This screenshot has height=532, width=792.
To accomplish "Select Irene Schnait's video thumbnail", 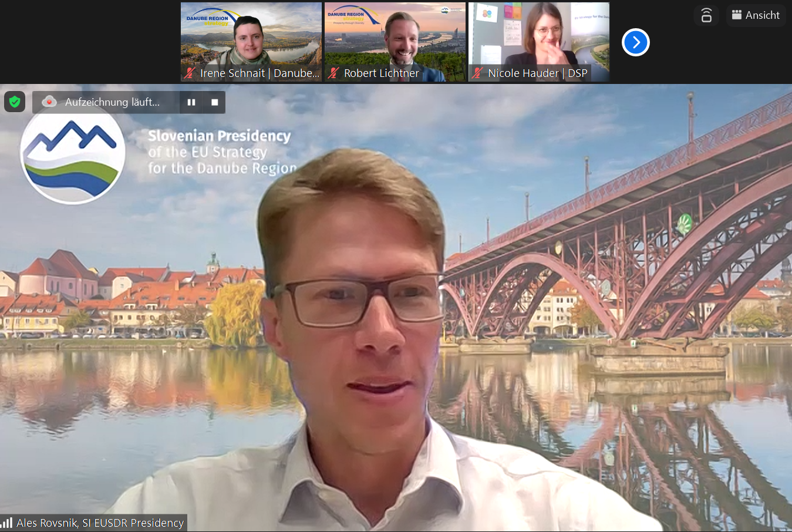I will pyautogui.click(x=251, y=35).
